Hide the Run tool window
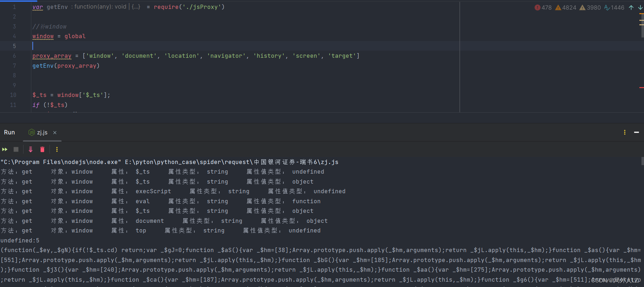The height and width of the screenshot is (287, 644). (x=637, y=132)
